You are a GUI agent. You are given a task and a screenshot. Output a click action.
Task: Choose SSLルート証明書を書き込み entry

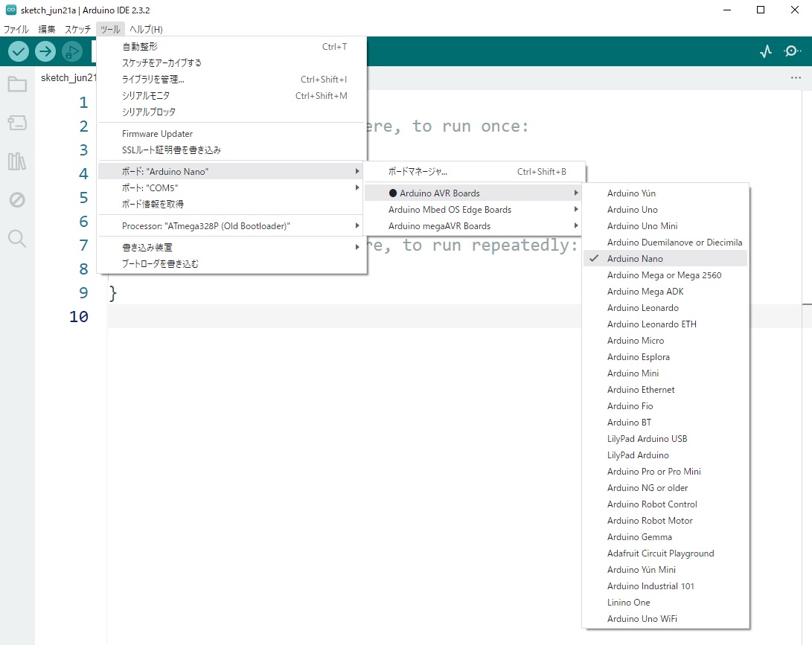coord(231,150)
